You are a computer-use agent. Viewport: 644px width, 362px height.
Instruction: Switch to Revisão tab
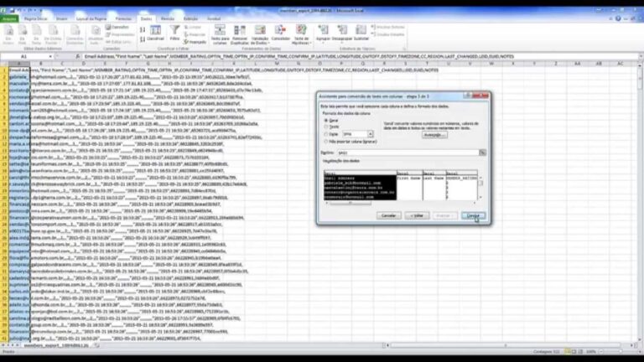point(167,18)
